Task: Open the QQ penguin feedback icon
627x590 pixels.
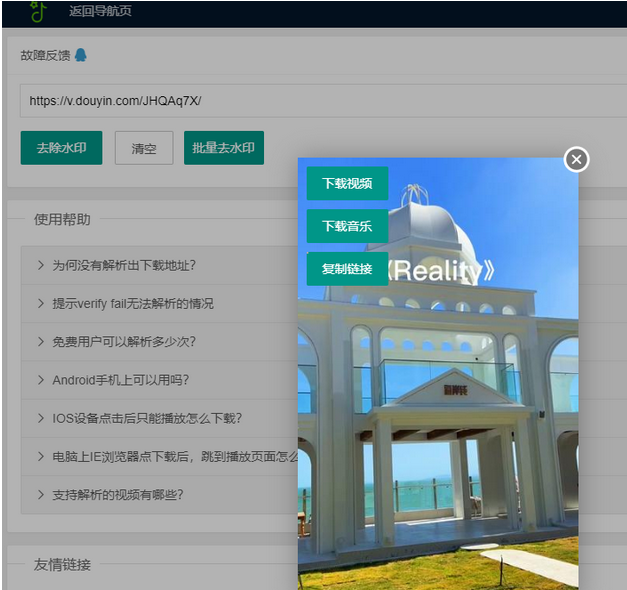Action: click(x=81, y=55)
